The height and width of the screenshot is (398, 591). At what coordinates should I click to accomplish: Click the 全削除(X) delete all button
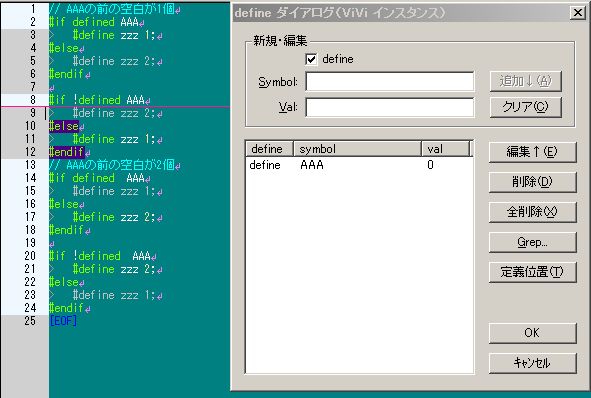pyautogui.click(x=532, y=212)
